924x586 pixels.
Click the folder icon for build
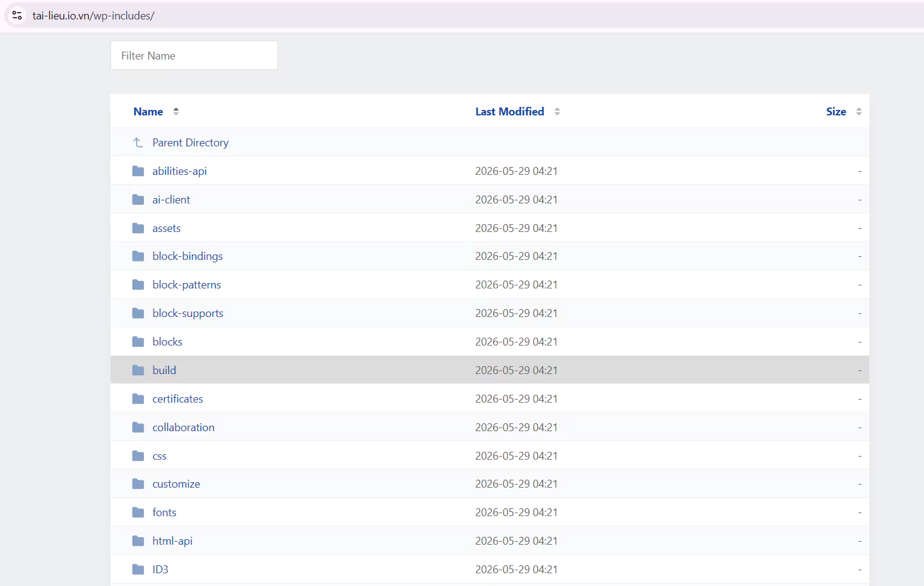point(138,370)
